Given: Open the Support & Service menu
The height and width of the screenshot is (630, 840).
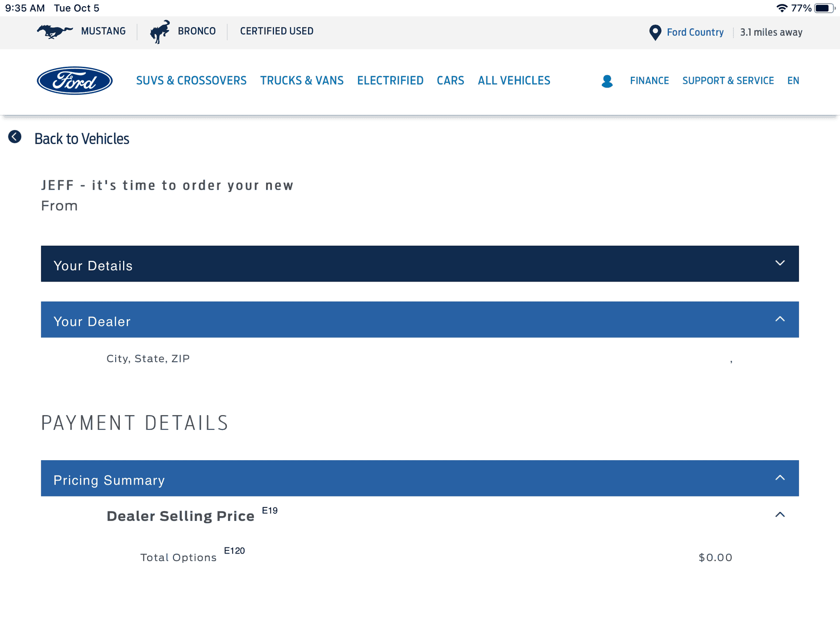Looking at the screenshot, I should click(728, 80).
